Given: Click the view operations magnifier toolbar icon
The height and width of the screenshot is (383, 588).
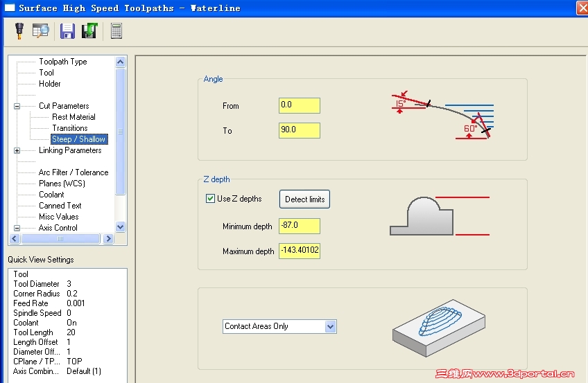Looking at the screenshot, I should click(x=40, y=30).
